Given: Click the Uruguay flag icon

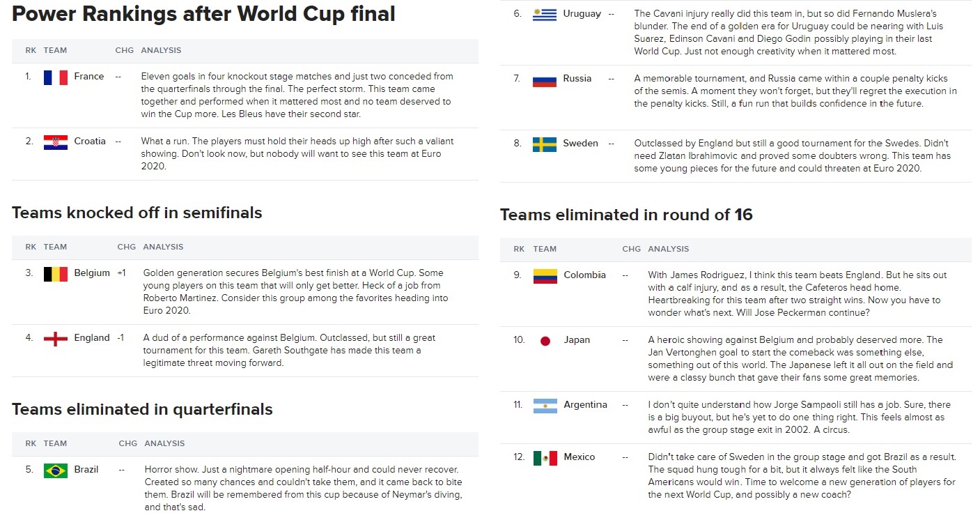Looking at the screenshot, I should click(545, 15).
